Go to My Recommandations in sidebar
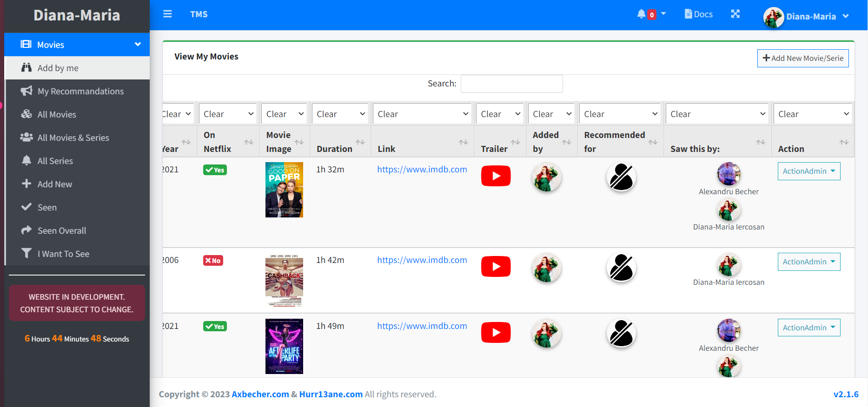 (x=80, y=91)
